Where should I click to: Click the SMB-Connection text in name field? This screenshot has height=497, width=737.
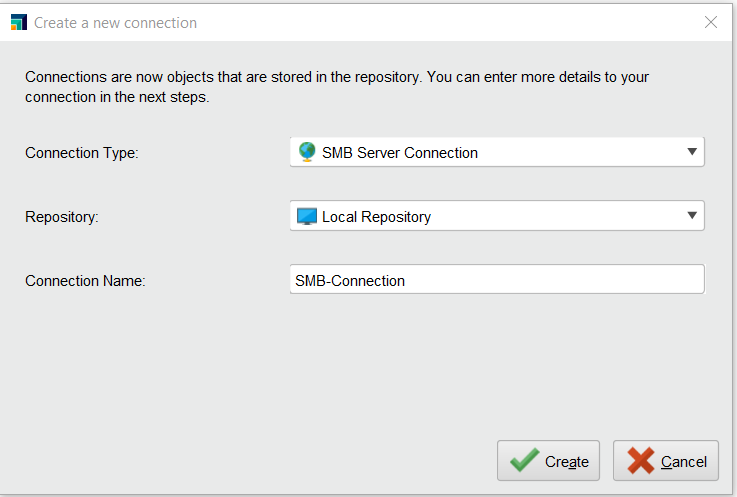[x=350, y=281]
